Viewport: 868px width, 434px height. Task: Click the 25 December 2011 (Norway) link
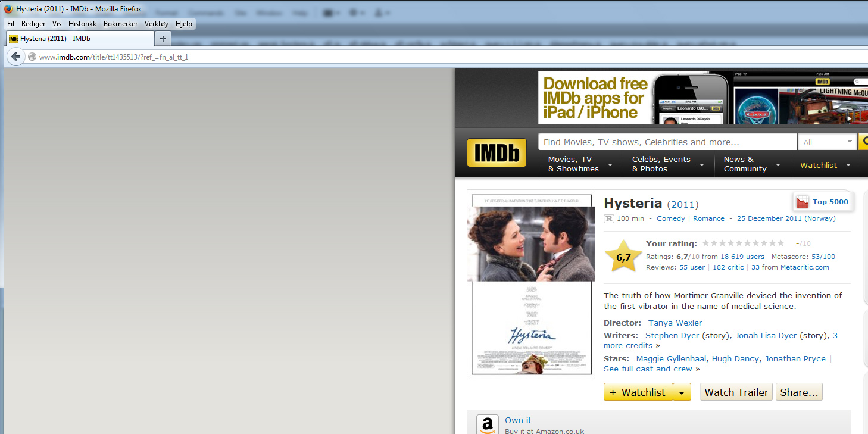[x=786, y=218]
